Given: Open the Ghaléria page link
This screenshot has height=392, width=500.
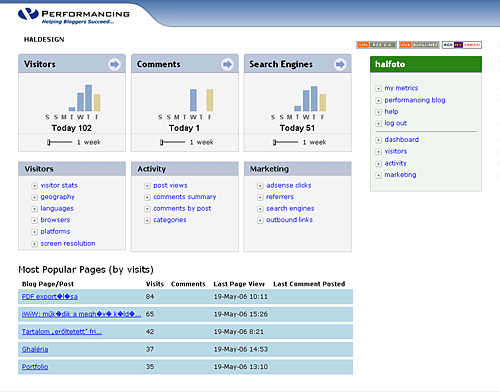Looking at the screenshot, I should click(35, 349).
